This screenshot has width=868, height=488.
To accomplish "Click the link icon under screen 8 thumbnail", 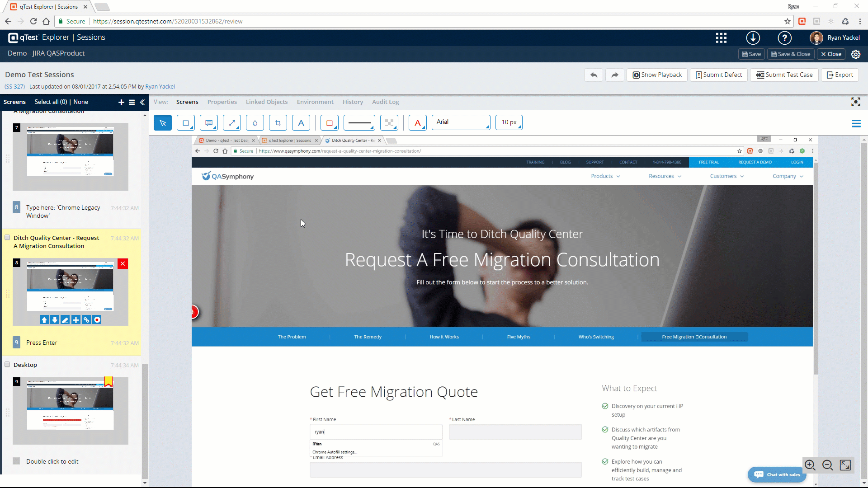I will point(86,320).
